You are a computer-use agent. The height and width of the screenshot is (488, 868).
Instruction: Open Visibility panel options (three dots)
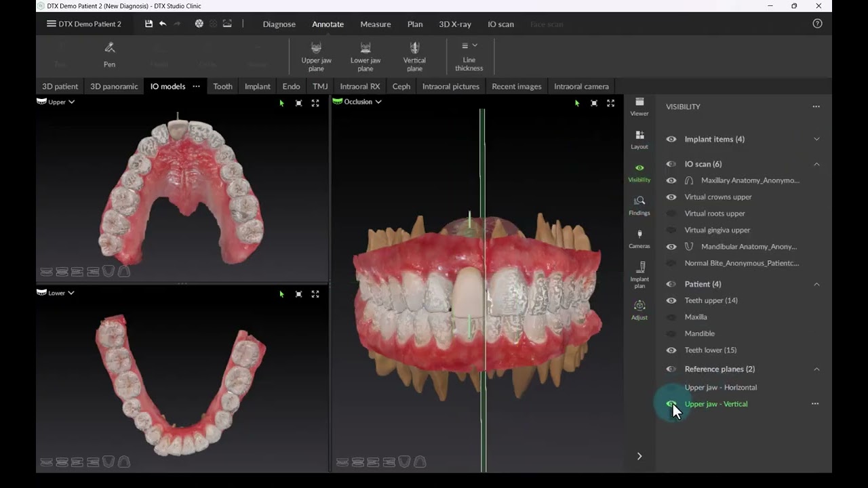click(x=816, y=106)
